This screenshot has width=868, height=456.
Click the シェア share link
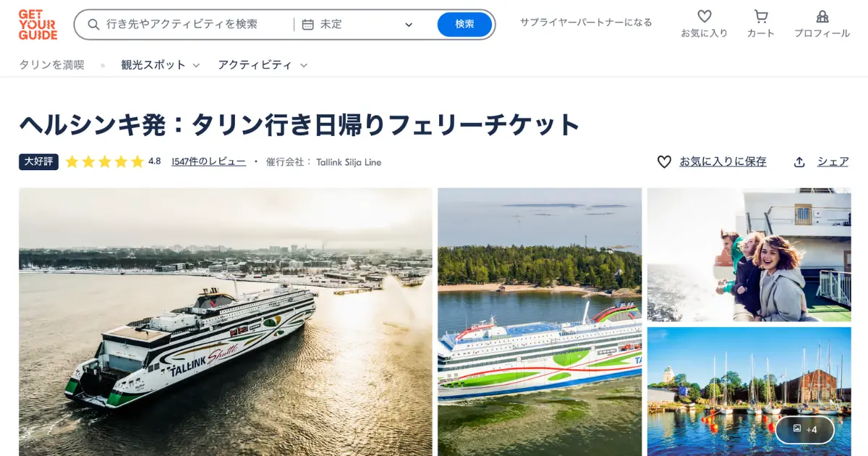click(833, 162)
